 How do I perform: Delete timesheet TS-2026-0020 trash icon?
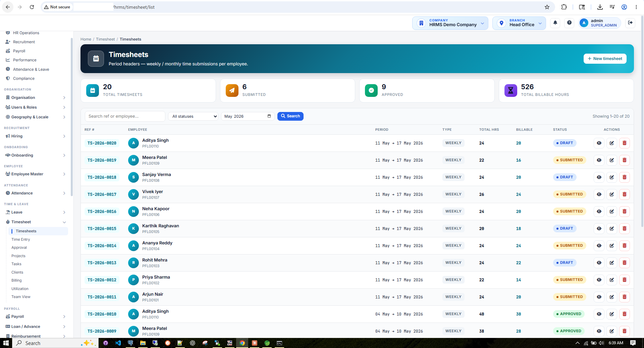625,143
